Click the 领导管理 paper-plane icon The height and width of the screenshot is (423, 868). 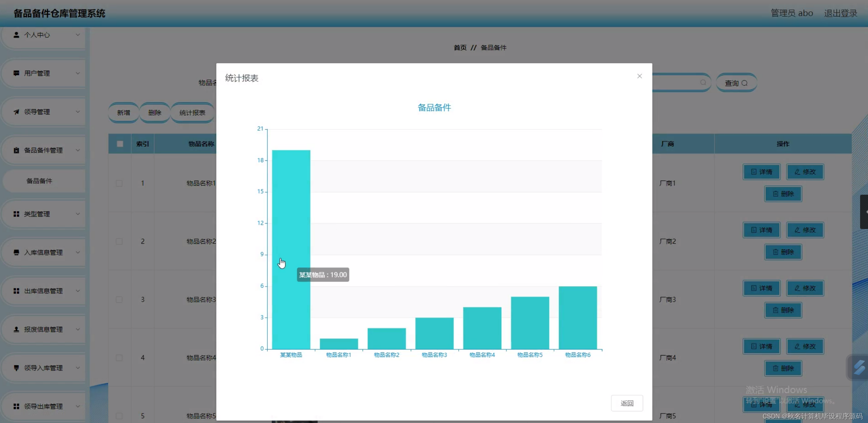(x=16, y=111)
